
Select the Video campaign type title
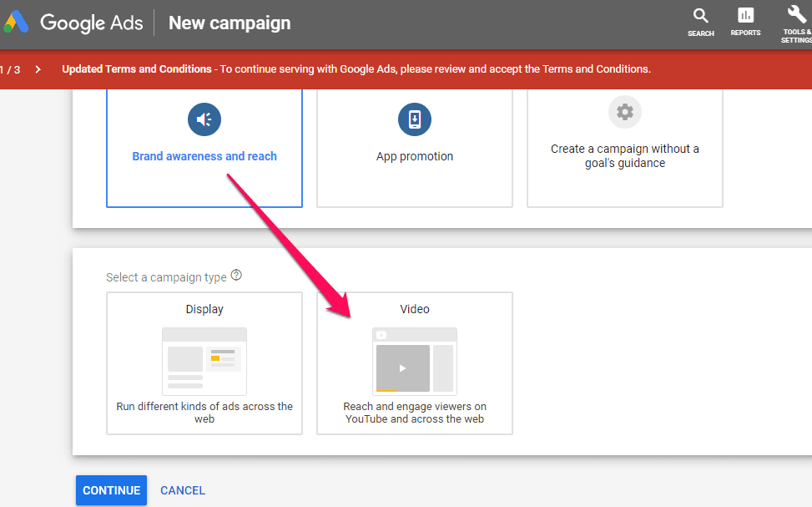[x=414, y=309]
